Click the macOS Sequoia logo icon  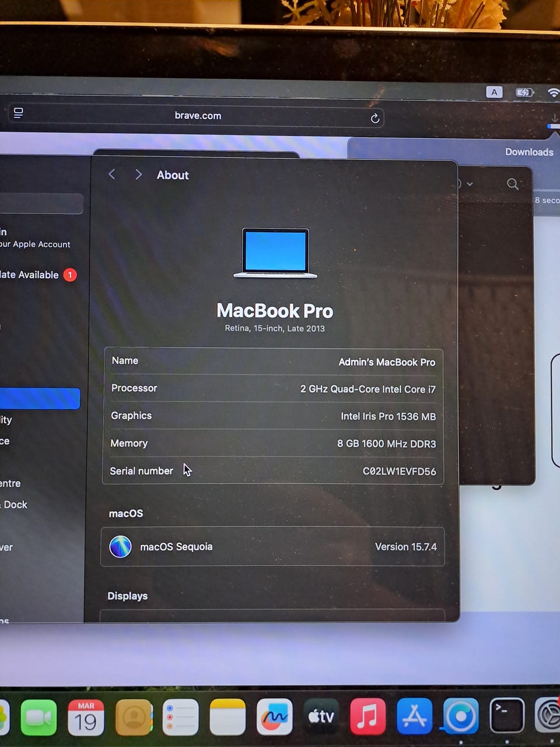(x=120, y=547)
